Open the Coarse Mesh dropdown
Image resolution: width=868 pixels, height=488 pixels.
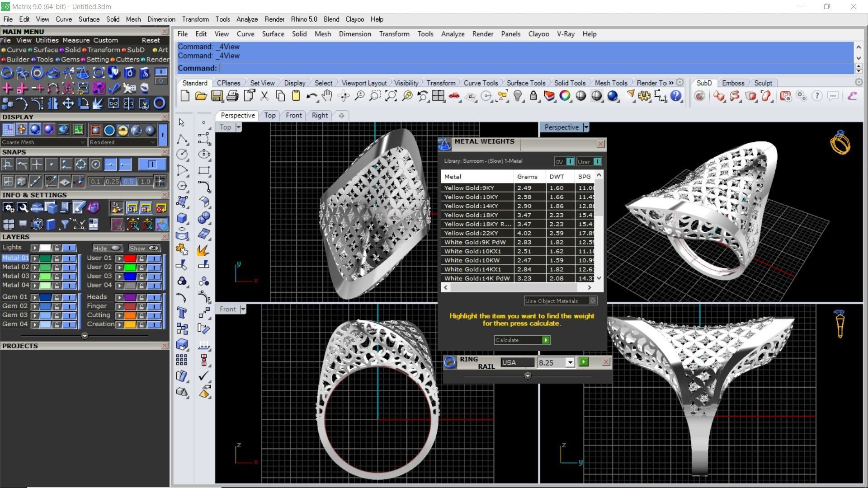tap(43, 142)
